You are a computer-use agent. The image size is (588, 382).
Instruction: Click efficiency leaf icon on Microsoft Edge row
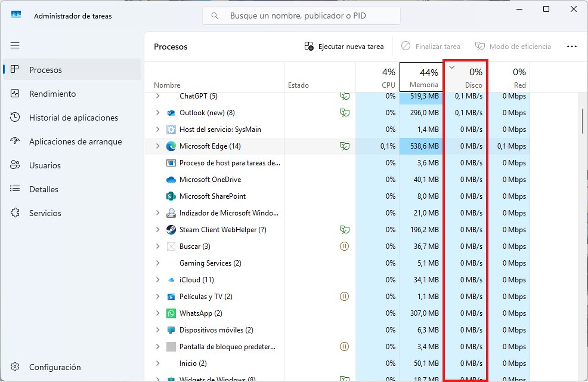(344, 146)
